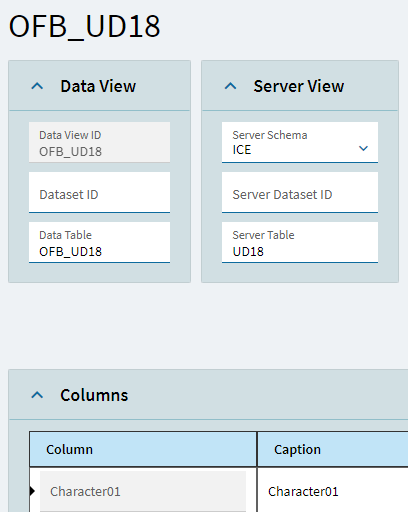Select the gray Character01 column cell
The height and width of the screenshot is (512, 408).
tap(143, 491)
